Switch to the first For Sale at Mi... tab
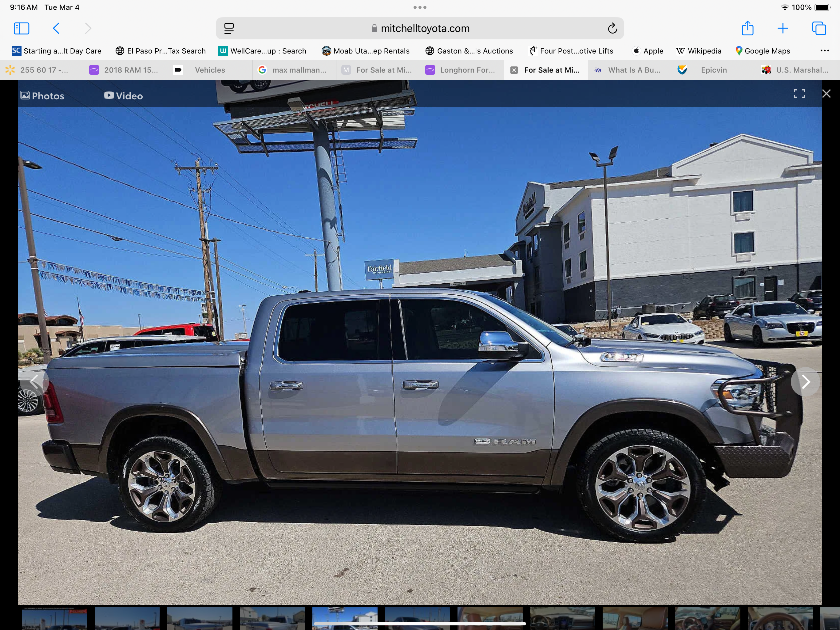This screenshot has height=630, width=840. [x=378, y=70]
